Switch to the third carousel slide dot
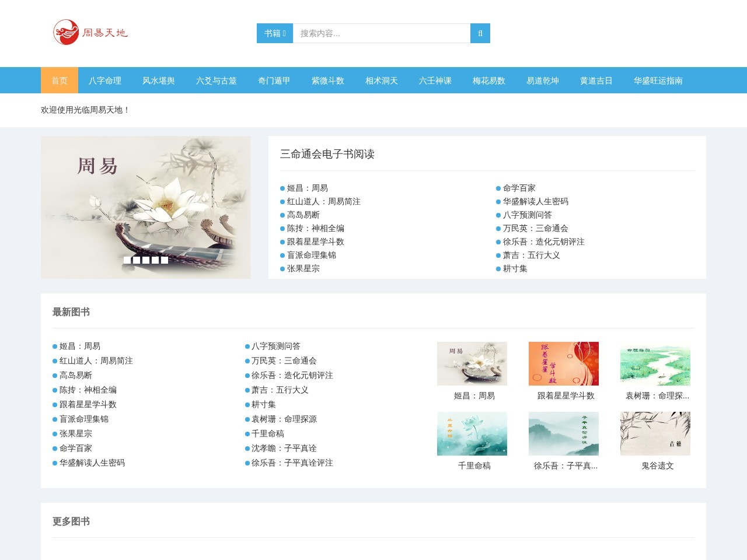Screen dimensions: 747x560 (x=146, y=260)
